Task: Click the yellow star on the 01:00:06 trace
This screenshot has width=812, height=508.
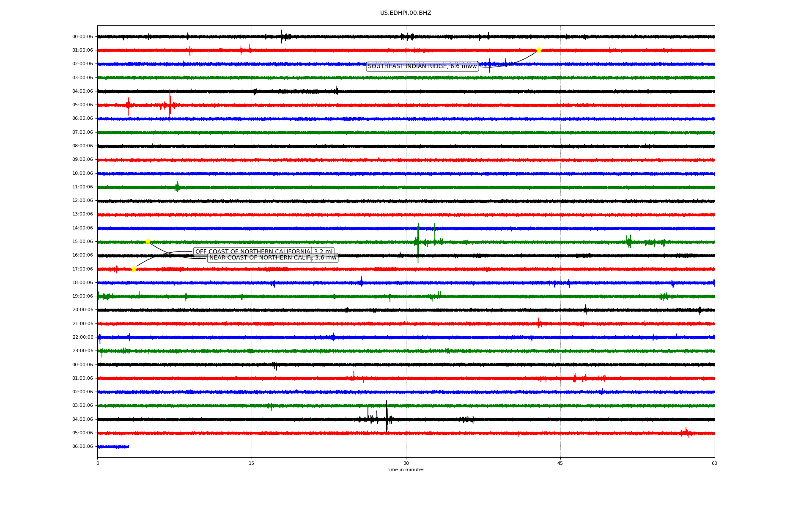Action: pyautogui.click(x=538, y=50)
